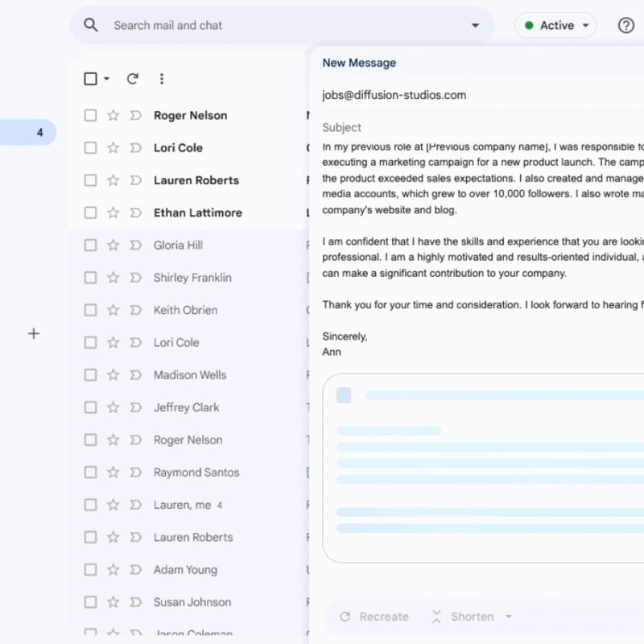Star the Gloria Hill email
This screenshot has height=644, width=644.
click(113, 246)
